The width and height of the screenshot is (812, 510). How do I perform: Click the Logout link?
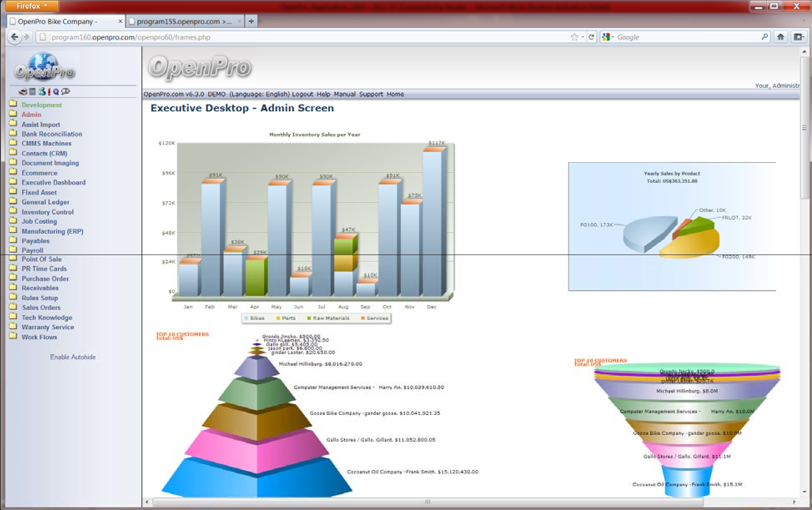click(x=302, y=94)
